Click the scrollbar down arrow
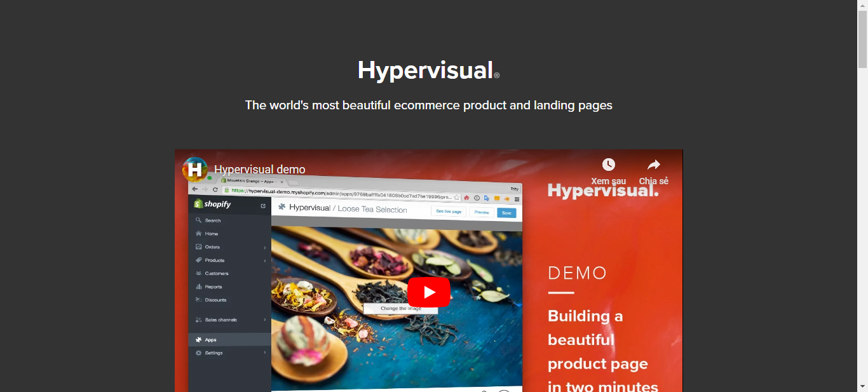The width and height of the screenshot is (868, 392). (x=863, y=387)
